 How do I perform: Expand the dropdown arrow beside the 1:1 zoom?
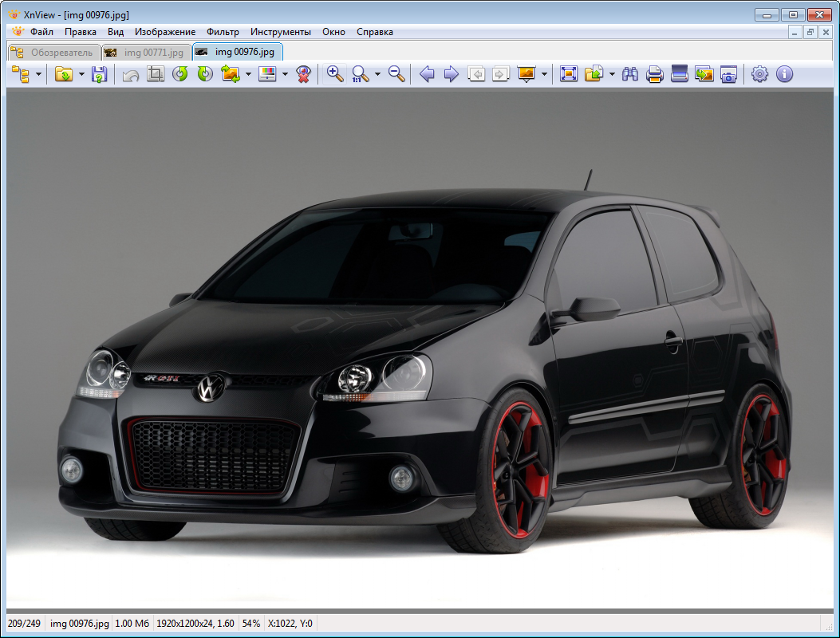coord(377,74)
